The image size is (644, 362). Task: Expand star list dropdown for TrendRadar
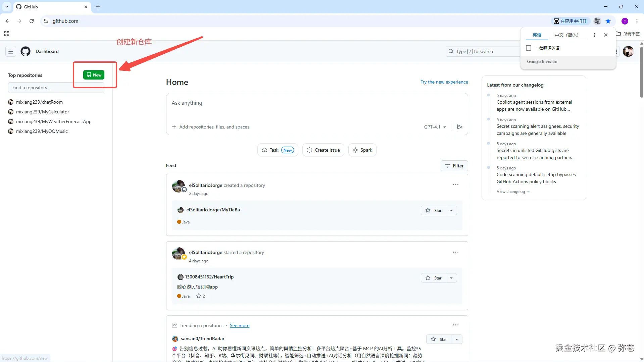[457, 339]
